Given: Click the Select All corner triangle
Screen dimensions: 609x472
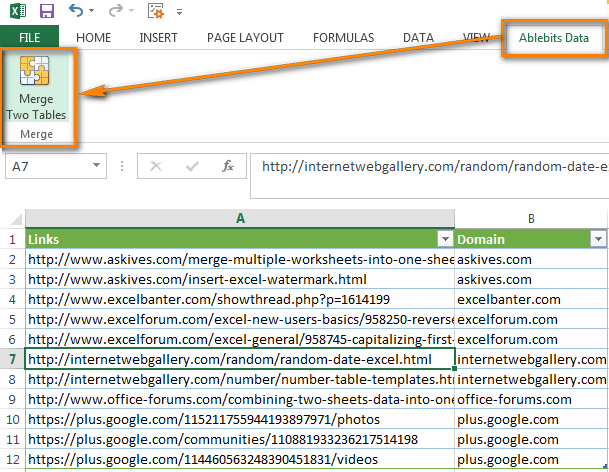Looking at the screenshot, I should click(x=16, y=219).
